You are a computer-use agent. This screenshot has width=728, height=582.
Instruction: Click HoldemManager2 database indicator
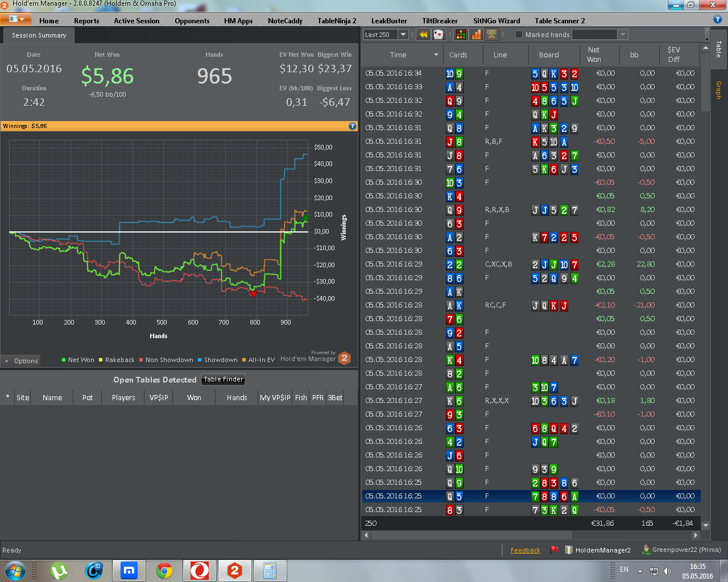click(598, 550)
